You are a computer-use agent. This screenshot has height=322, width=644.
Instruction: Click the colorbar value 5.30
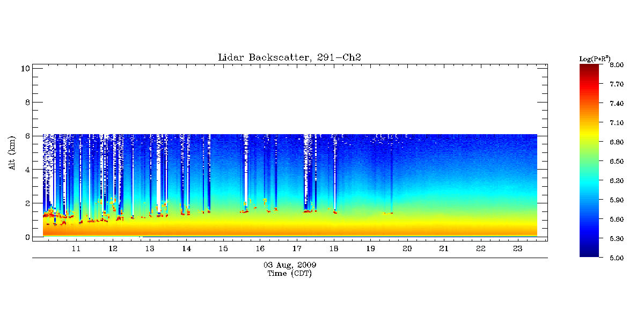click(617, 239)
